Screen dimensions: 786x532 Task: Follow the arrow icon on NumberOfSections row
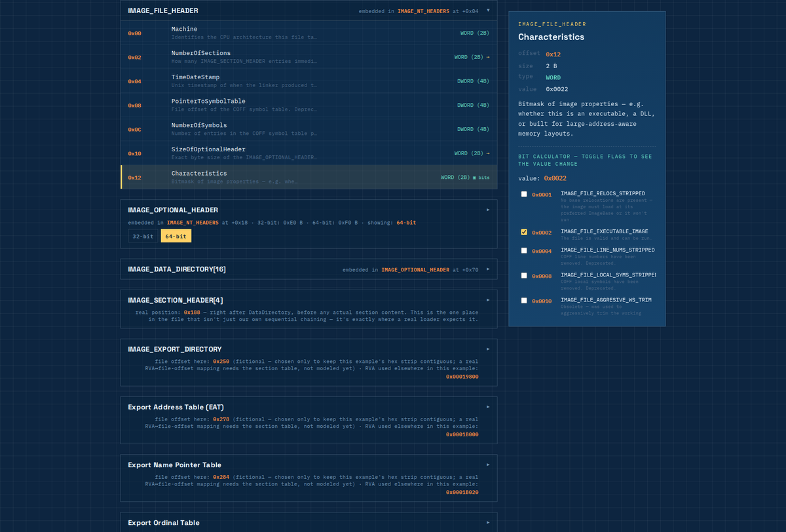[487, 57]
